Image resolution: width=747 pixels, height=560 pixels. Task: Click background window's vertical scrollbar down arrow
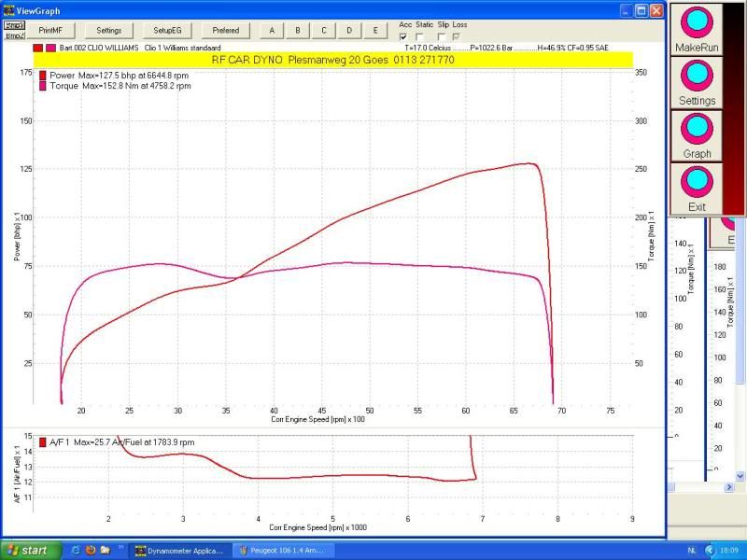coord(740,476)
